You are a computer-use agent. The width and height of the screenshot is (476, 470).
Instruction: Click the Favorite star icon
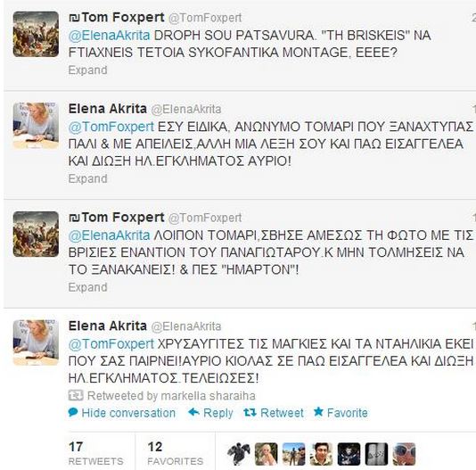click(x=318, y=412)
